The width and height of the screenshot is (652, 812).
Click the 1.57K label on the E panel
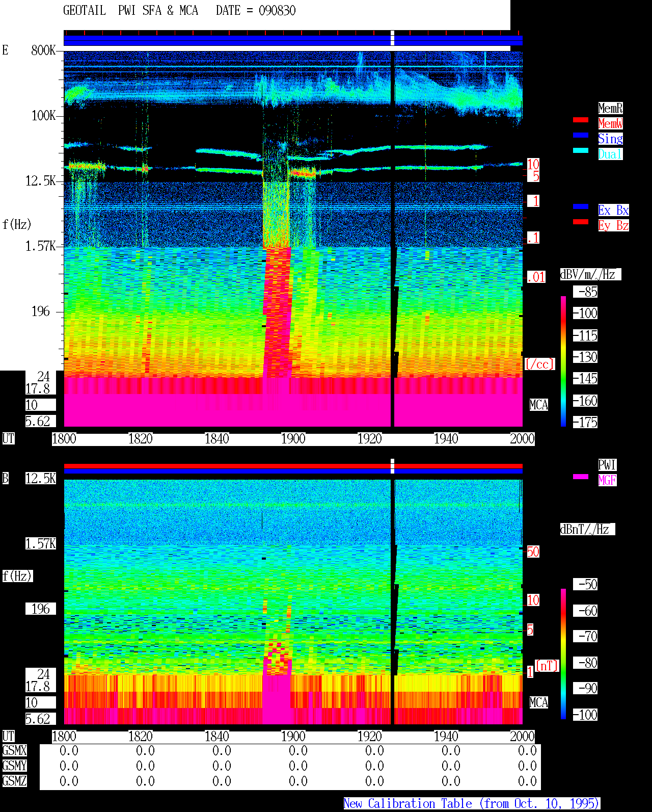pos(41,246)
